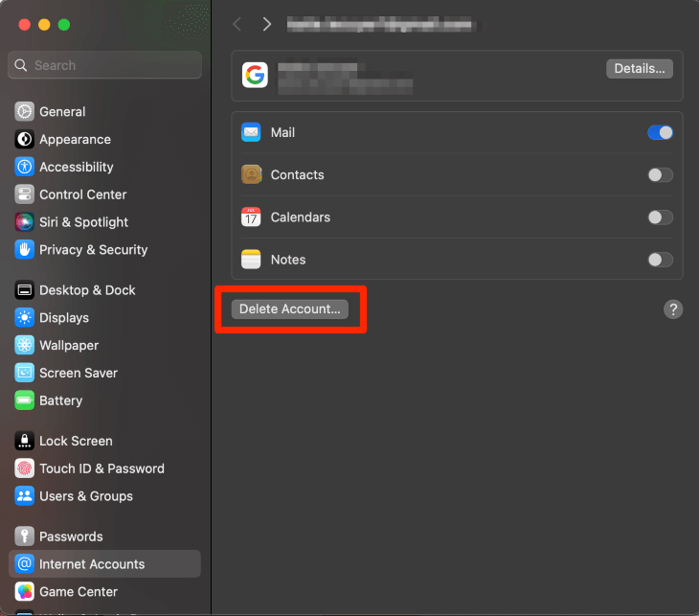
Task: Click the Calendars icon showing 17
Action: pyautogui.click(x=251, y=217)
